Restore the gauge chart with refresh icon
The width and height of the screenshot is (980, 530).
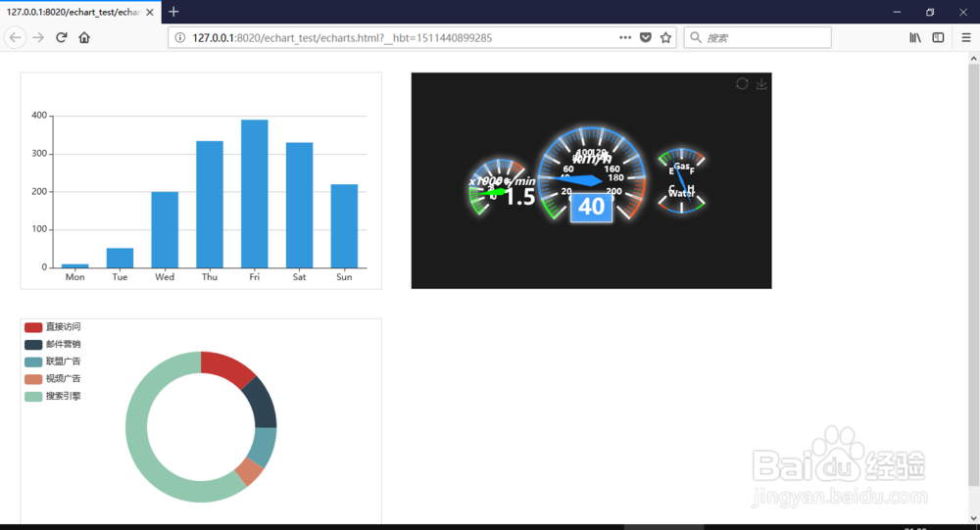click(x=742, y=83)
